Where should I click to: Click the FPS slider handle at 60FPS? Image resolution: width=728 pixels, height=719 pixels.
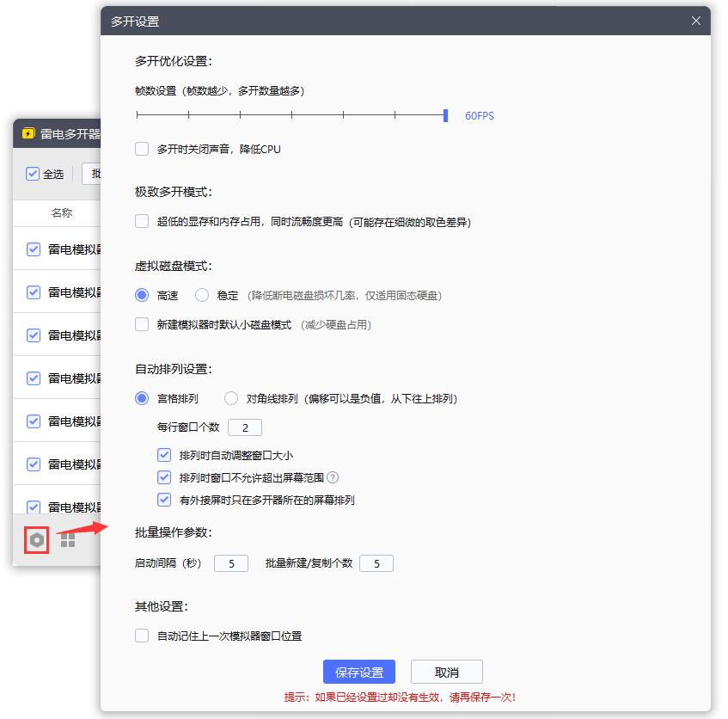point(445,115)
